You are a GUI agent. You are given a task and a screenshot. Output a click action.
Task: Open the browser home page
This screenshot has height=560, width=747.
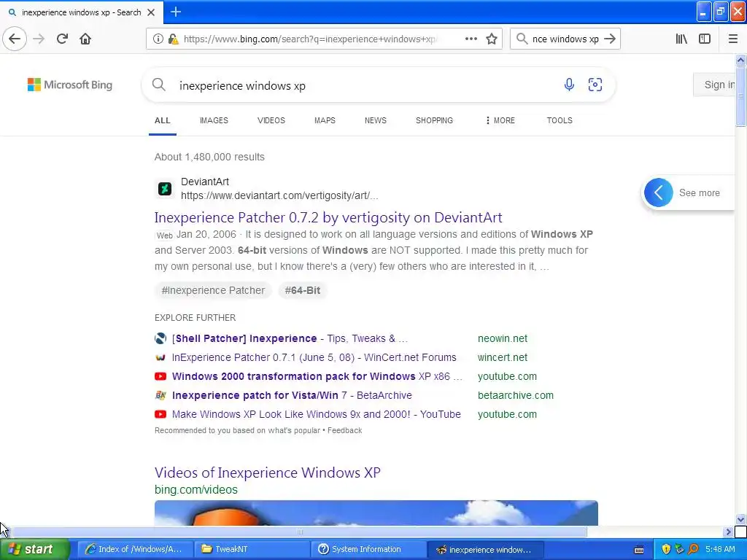tap(85, 39)
